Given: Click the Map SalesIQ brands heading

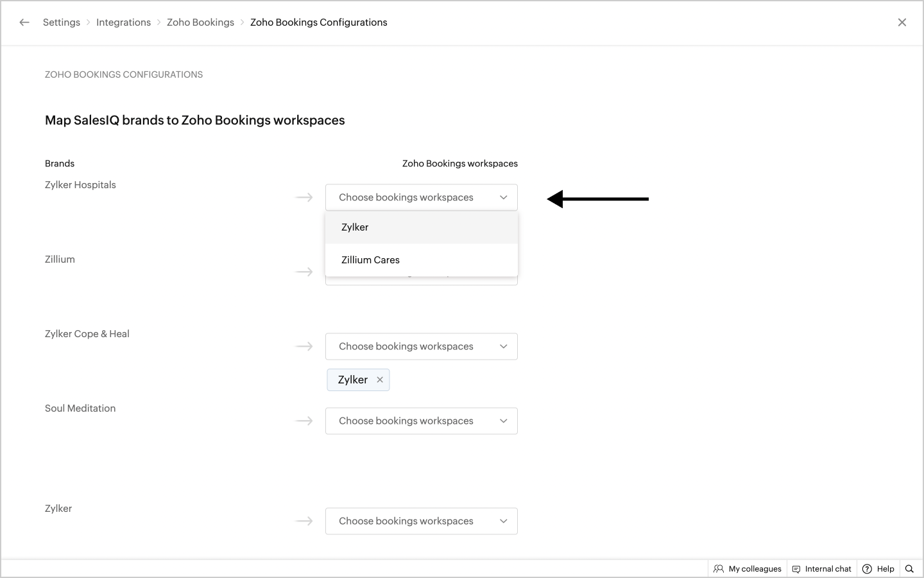Looking at the screenshot, I should (195, 121).
